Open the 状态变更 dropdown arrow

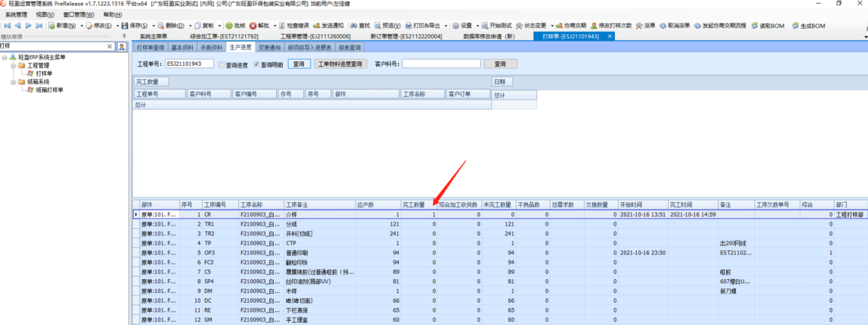point(552,26)
